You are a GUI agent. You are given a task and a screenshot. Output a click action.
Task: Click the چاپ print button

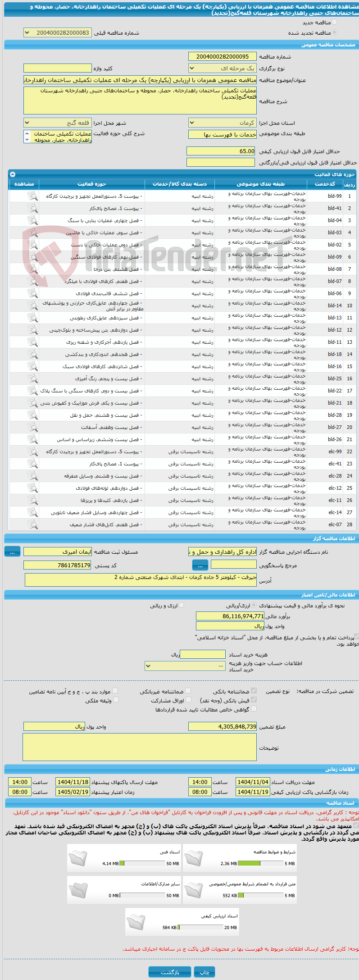point(204,972)
